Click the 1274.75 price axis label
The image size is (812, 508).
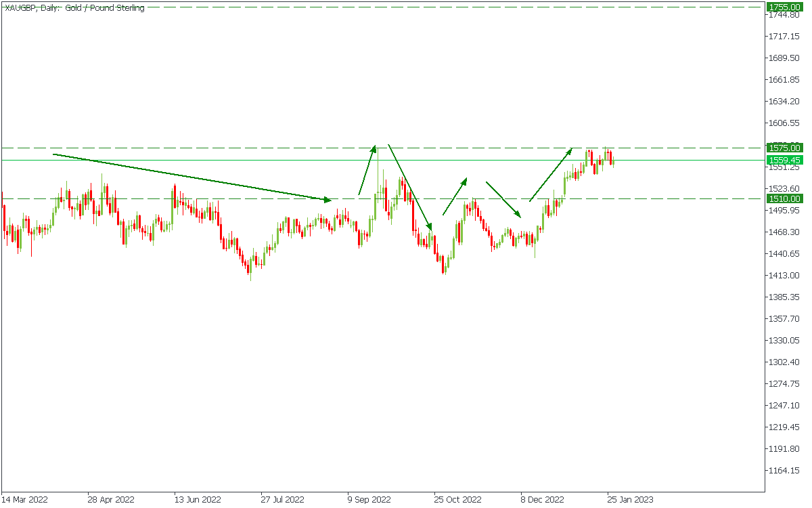click(x=784, y=384)
